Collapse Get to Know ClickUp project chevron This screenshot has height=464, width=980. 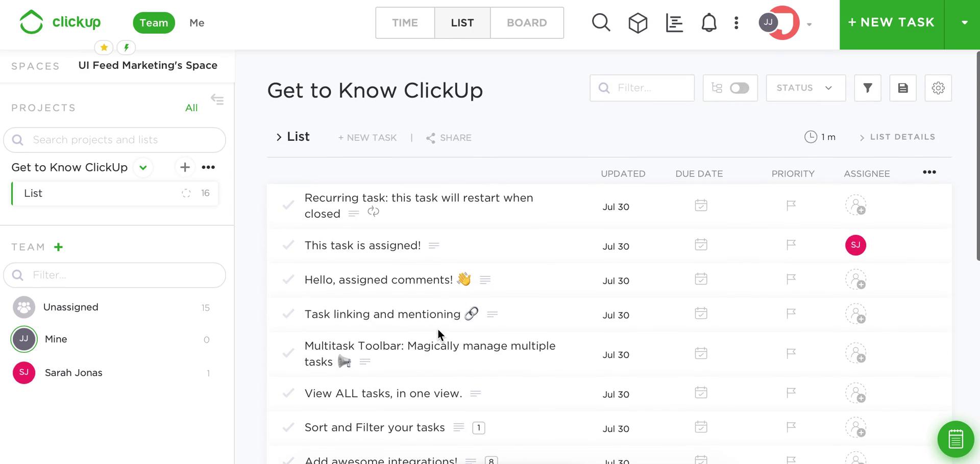(x=143, y=167)
